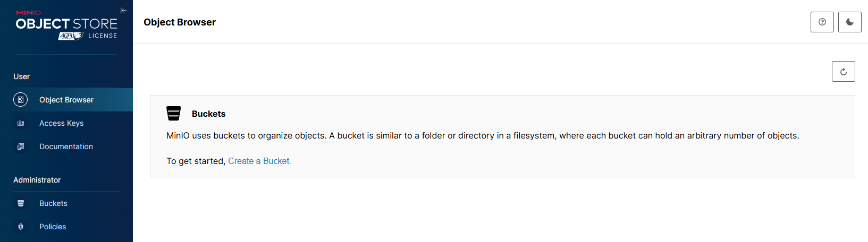Follow the Create a Bucket link
Screen dimensions: 868x242
pos(259,161)
